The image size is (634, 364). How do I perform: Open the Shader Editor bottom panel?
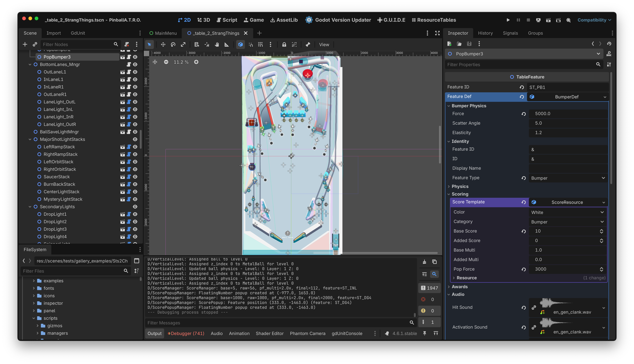click(x=270, y=333)
